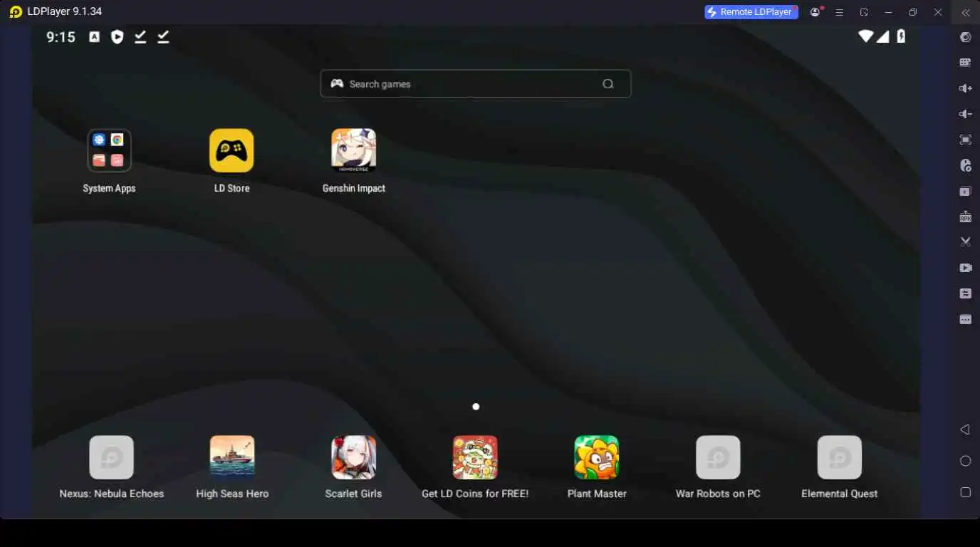Toggle fullscreen from the sidebar icon
The image size is (980, 547).
pos(966,140)
